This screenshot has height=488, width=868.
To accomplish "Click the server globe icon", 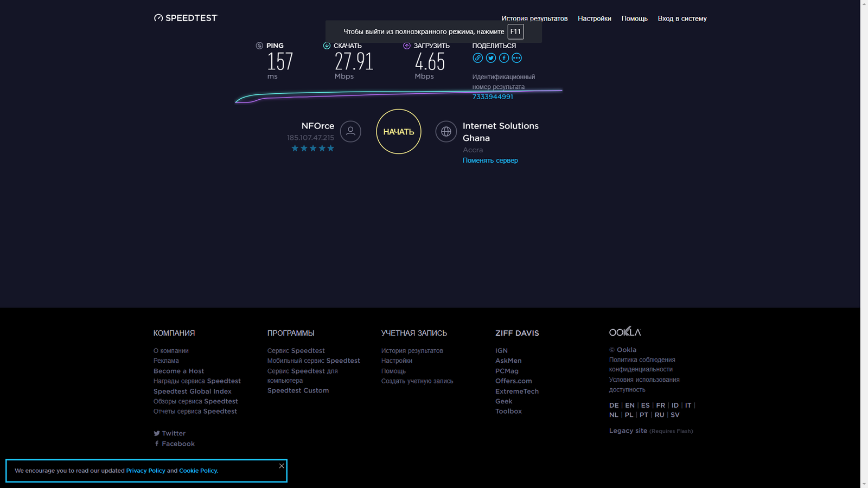I will point(446,131).
